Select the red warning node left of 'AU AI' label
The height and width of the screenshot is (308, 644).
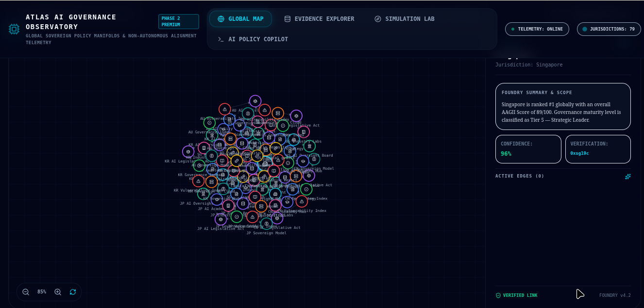pos(224,110)
